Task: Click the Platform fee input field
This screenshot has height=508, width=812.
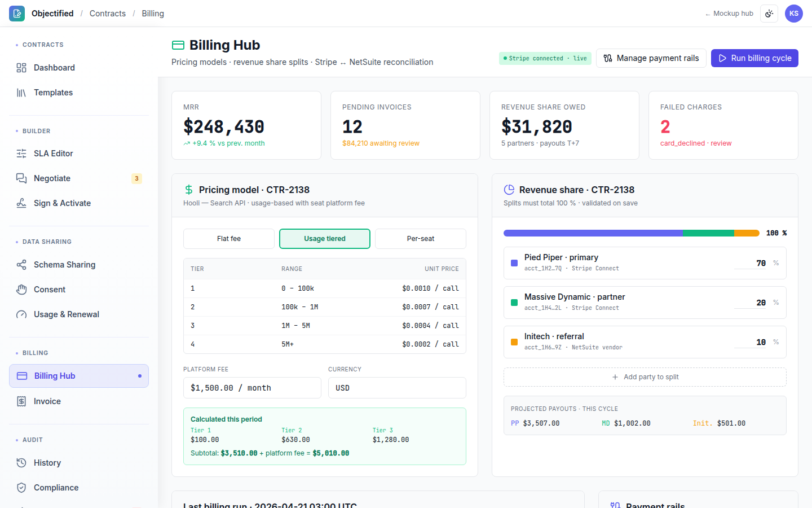Action: [252, 388]
